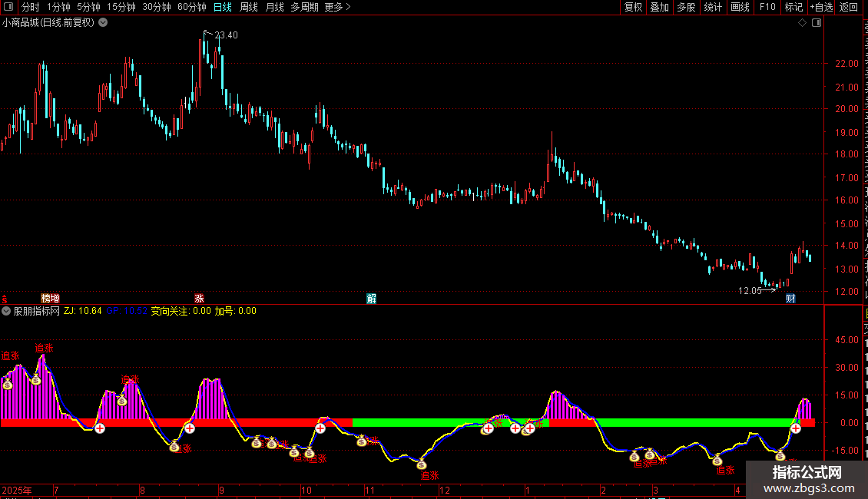
Task: Open the 解 info marker on chart
Action: tap(372, 299)
